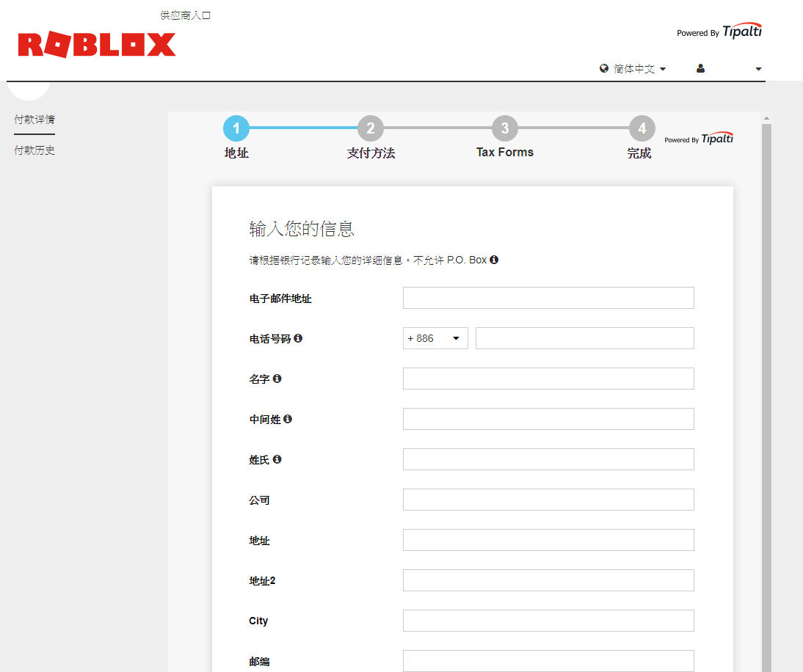Click the info icon beside 名字

tap(277, 378)
